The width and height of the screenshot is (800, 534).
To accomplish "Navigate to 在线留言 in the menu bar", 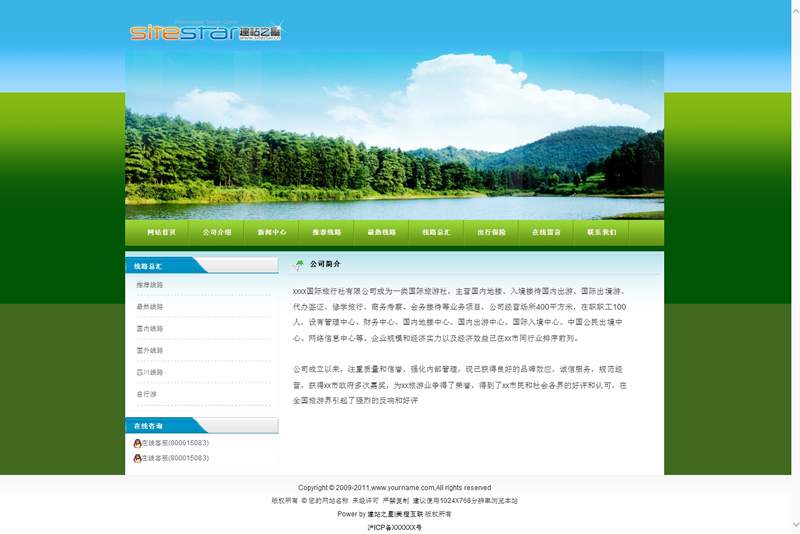I will click(x=546, y=232).
